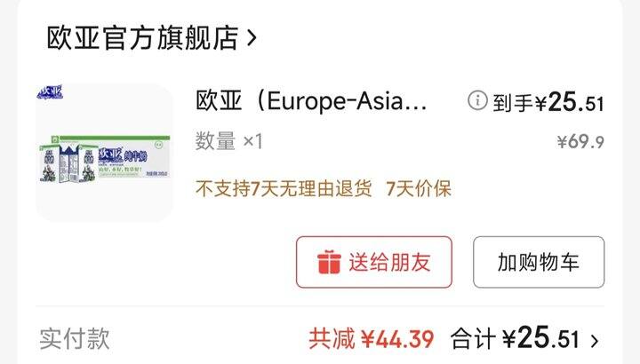Open product title 欧亚（Europe-Asia…
Screen dimensions: 640x364
tap(311, 100)
